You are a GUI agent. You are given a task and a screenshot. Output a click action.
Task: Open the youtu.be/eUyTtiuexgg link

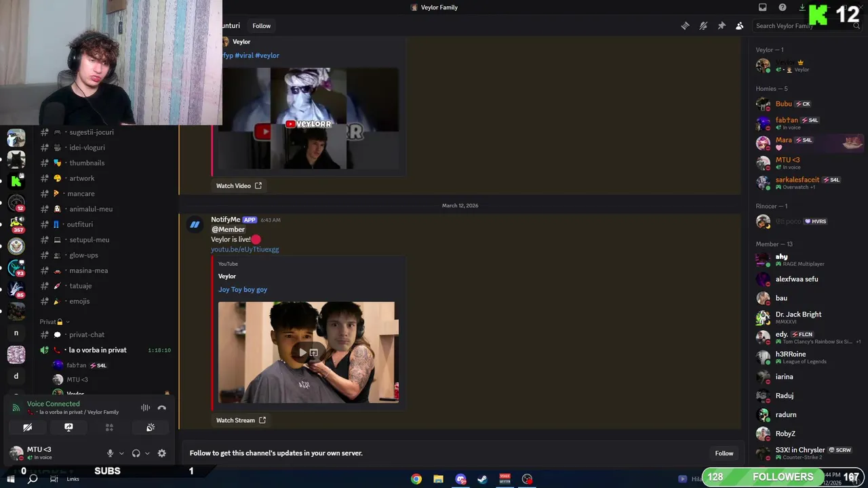pyautogui.click(x=245, y=249)
